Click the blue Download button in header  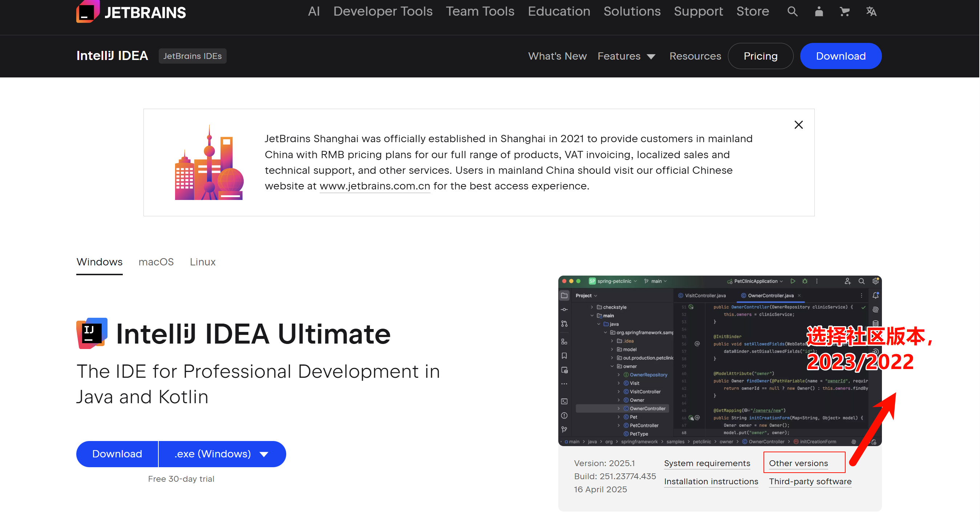[x=841, y=56]
